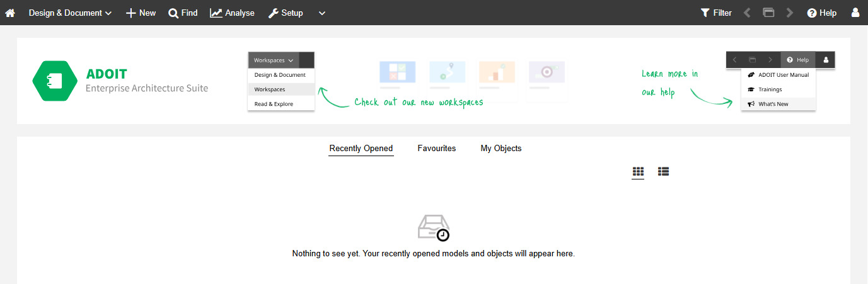The image size is (868, 284).
Task: Toggle the grid tile view
Action: pyautogui.click(x=638, y=171)
